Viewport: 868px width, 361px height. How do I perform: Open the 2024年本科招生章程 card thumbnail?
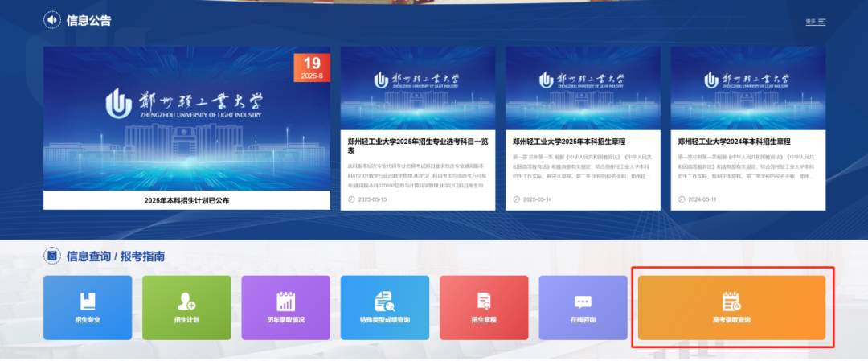click(748, 88)
